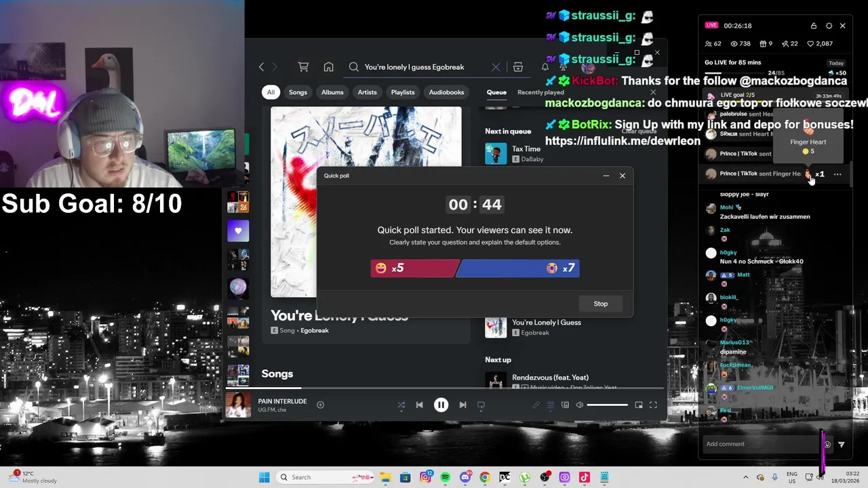
Task: Toggle the lock icon in TikTok LIVE panel
Action: click(x=814, y=26)
